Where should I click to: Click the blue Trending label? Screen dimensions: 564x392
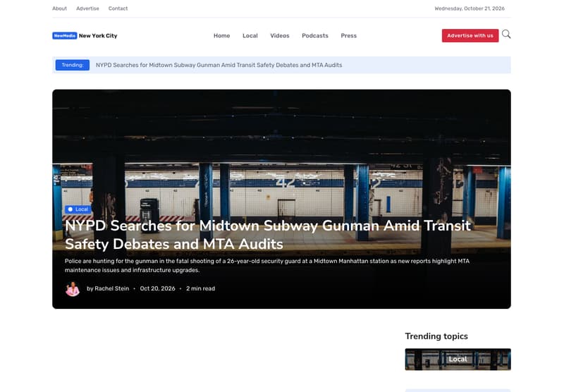click(x=73, y=65)
